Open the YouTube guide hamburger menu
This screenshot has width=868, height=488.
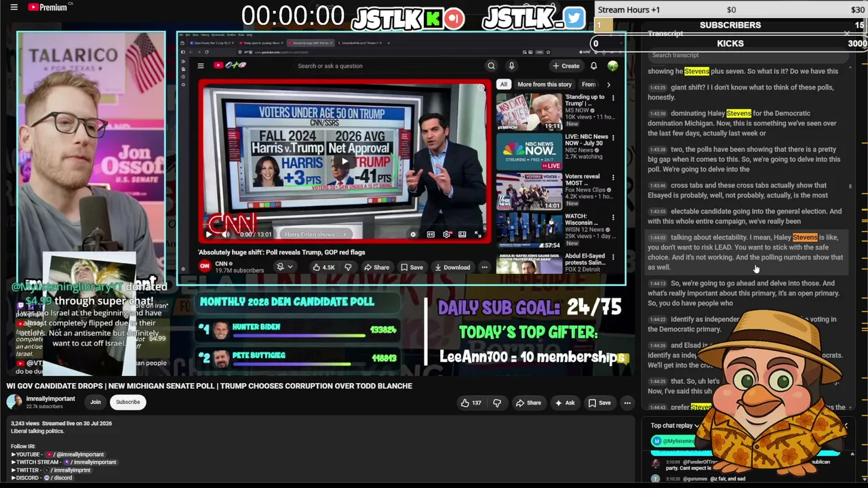[14, 7]
